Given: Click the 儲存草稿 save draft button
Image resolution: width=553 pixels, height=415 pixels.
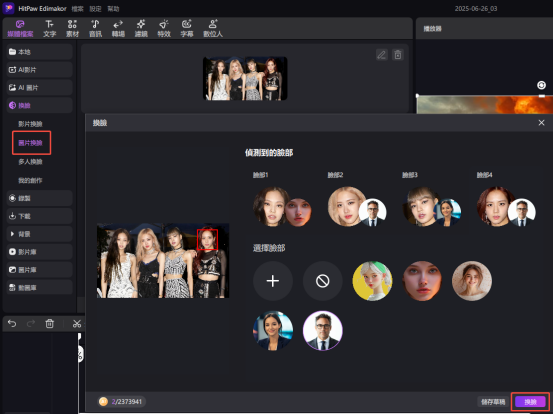Looking at the screenshot, I should pyautogui.click(x=493, y=402).
